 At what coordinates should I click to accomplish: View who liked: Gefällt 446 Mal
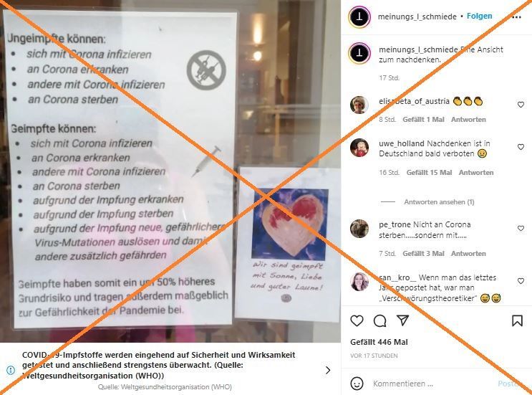pyautogui.click(x=379, y=342)
